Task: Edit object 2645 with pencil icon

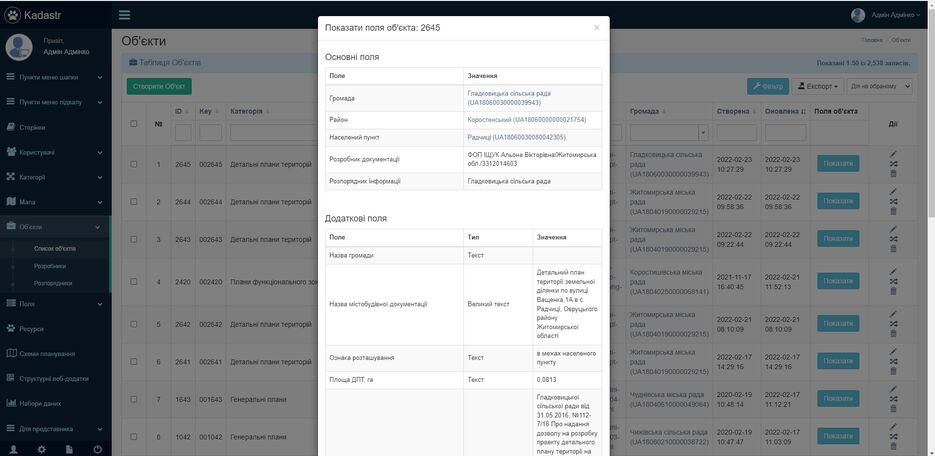Action: (x=893, y=154)
